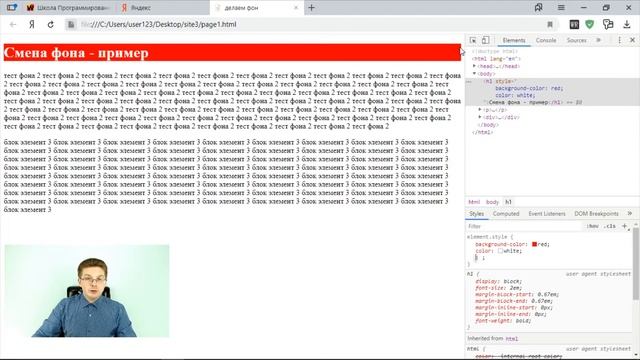Open the downloads arrow icon
The width and height of the screenshot is (640, 360).
(627, 24)
